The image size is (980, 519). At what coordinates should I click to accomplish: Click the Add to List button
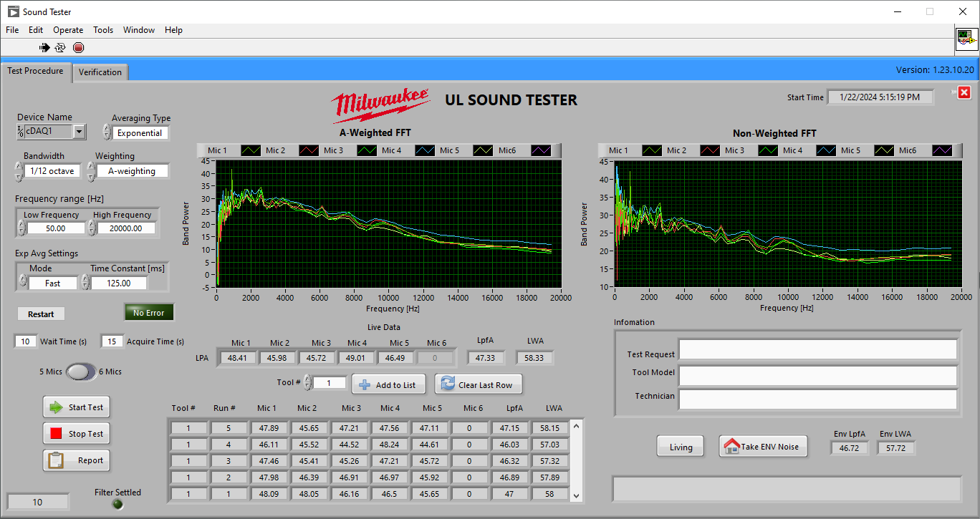389,384
